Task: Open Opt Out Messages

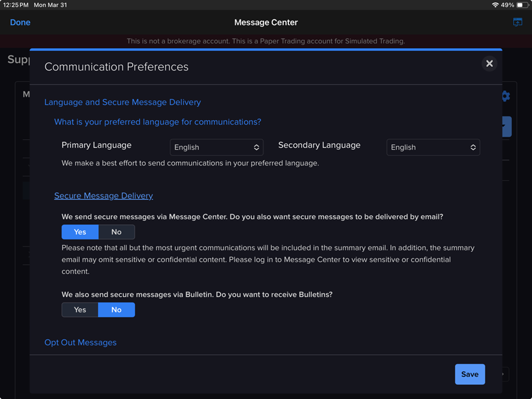Action: (x=80, y=342)
